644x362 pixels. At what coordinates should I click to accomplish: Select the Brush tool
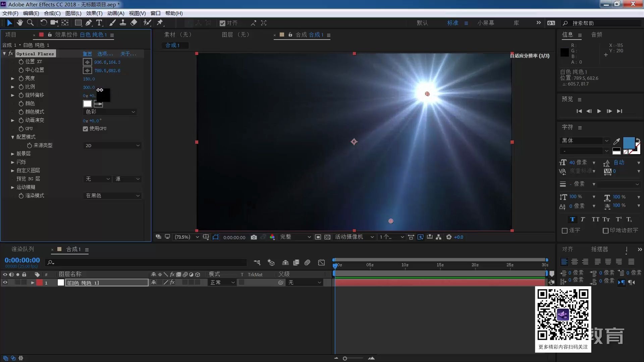[113, 23]
